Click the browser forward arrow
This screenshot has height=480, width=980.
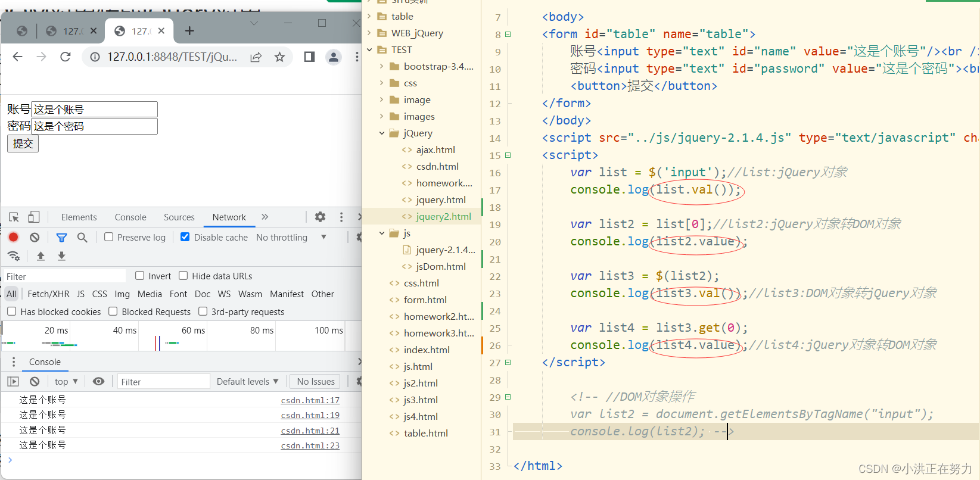point(41,57)
